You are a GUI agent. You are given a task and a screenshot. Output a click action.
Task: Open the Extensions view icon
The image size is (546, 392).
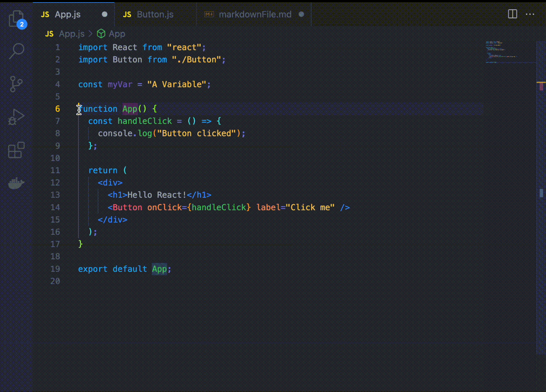point(16,150)
